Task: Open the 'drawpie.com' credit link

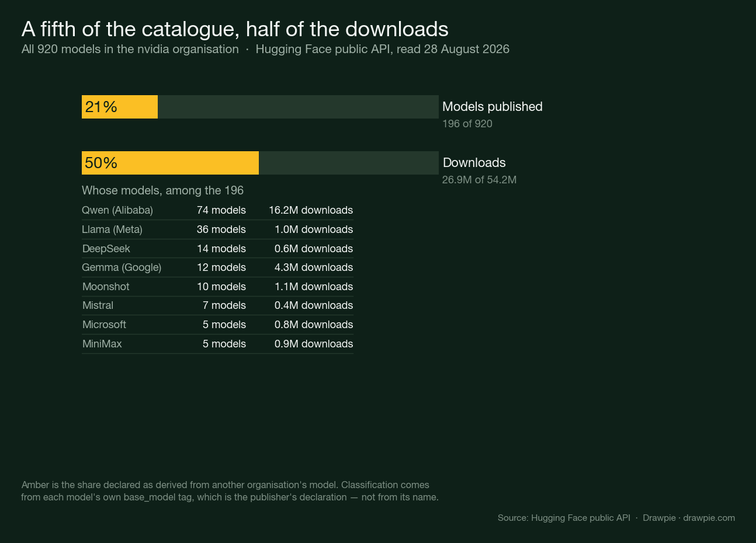Action: click(x=709, y=518)
